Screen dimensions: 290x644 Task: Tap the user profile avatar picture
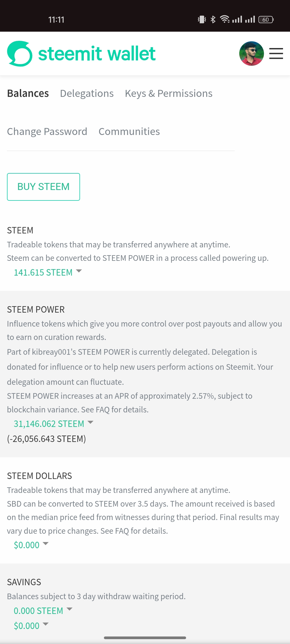(x=251, y=54)
